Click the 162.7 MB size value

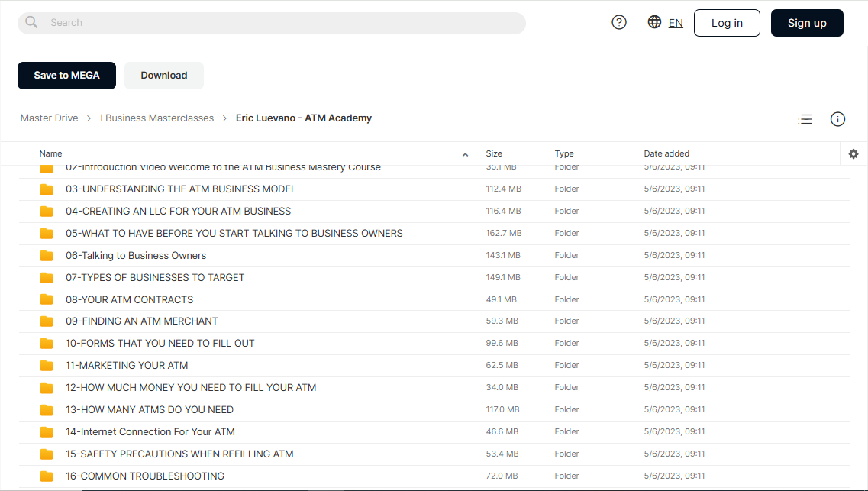504,233
